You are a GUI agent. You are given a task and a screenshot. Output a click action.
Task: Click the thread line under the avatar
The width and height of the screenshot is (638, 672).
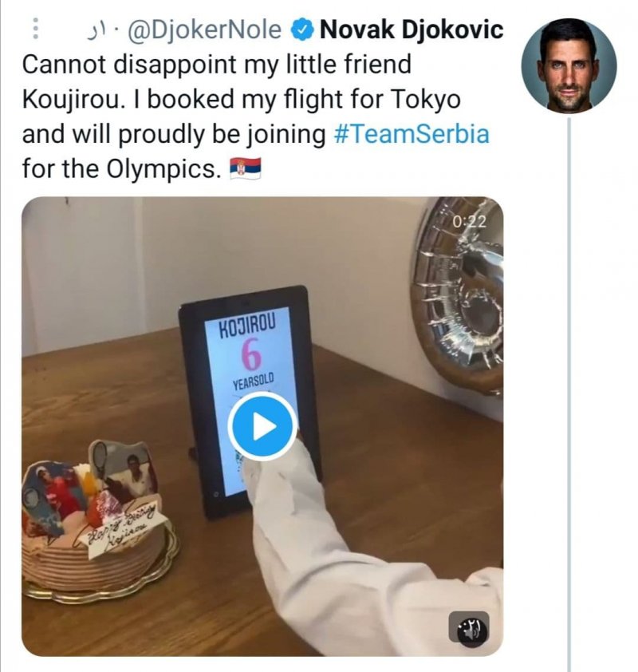click(x=569, y=394)
